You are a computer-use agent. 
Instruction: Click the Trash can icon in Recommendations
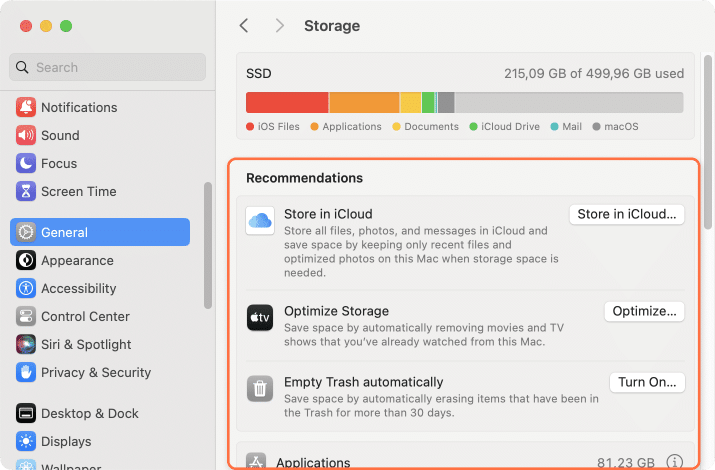tap(260, 389)
